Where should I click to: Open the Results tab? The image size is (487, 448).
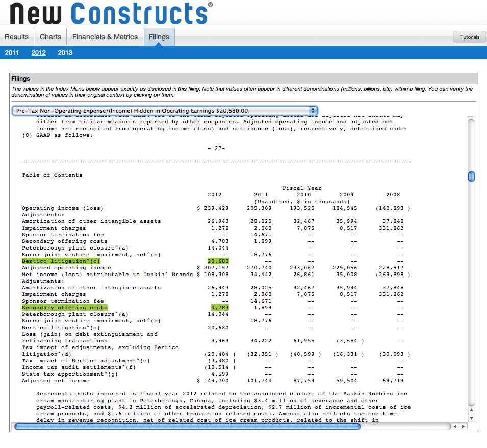16,37
